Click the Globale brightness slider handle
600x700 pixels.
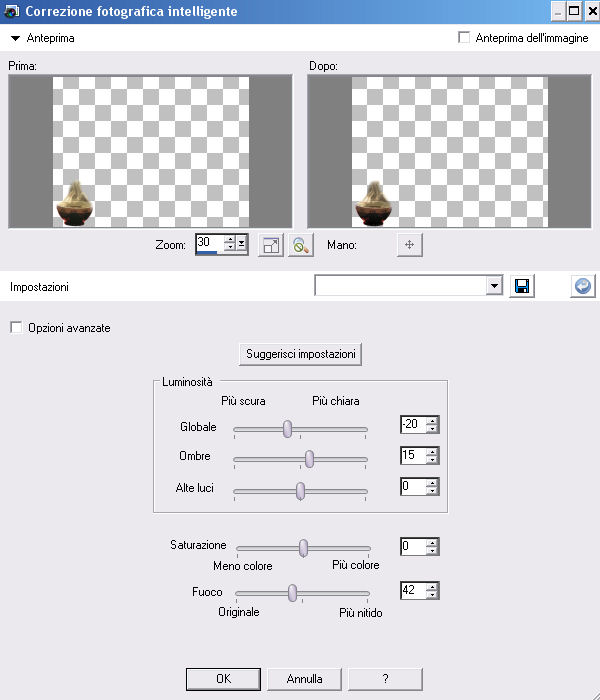coord(288,429)
